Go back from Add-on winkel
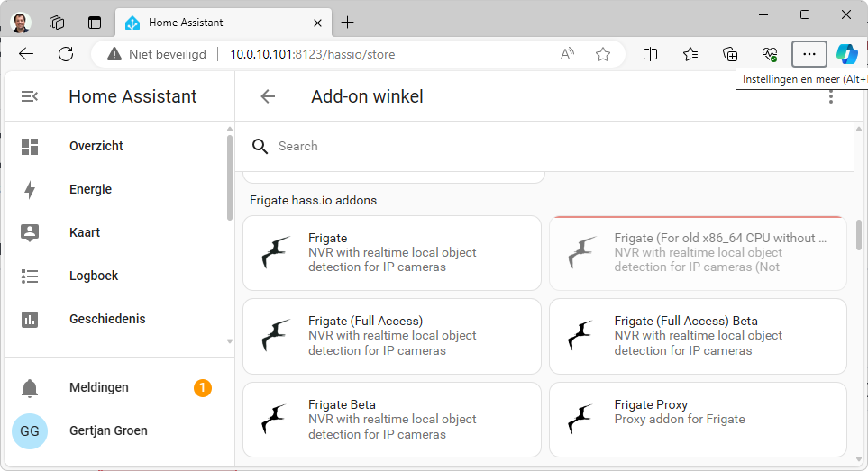868x471 pixels. pos(268,96)
